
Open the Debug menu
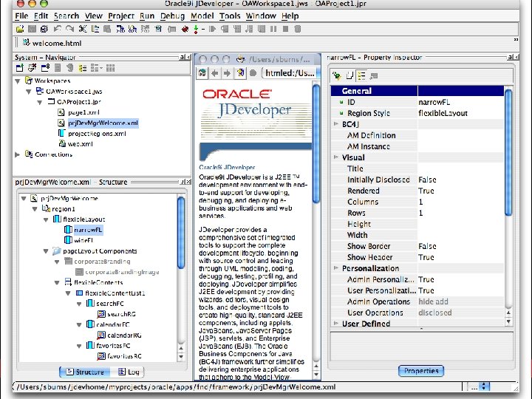pyautogui.click(x=172, y=16)
